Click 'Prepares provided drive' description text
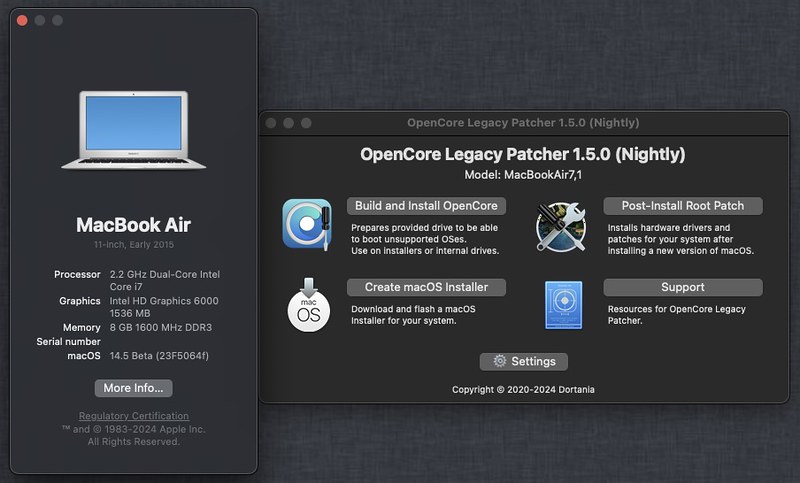This screenshot has width=800, height=483. click(x=425, y=239)
